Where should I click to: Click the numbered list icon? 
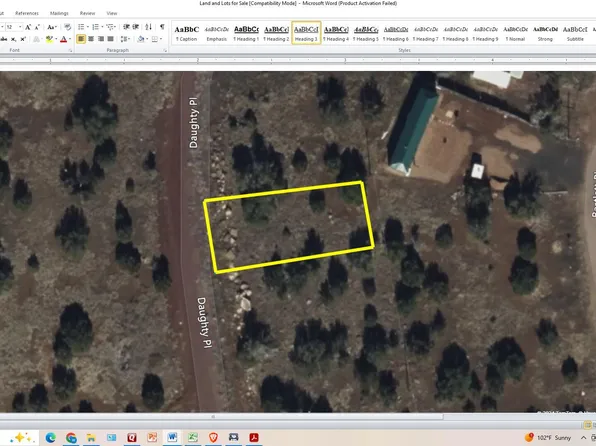pyautogui.click(x=95, y=27)
